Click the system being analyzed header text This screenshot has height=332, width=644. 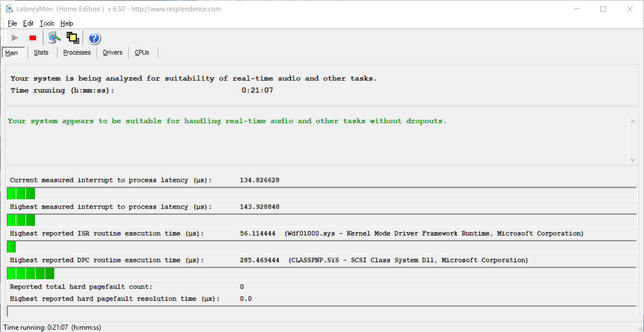194,78
